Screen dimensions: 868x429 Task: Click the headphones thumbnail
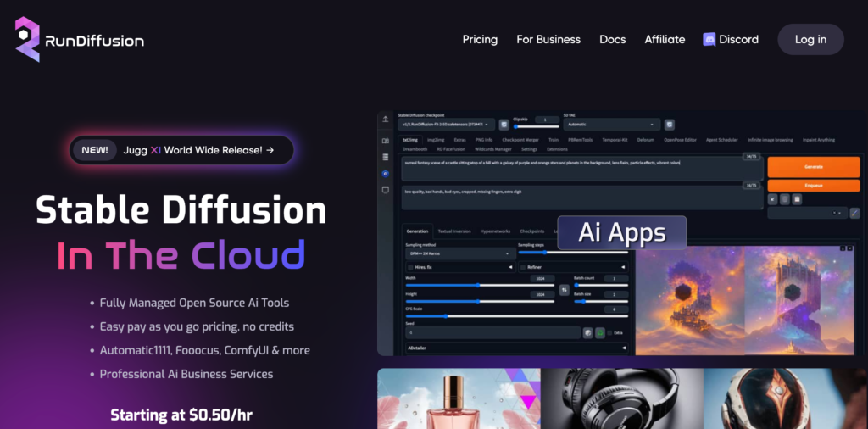pyautogui.click(x=621, y=398)
